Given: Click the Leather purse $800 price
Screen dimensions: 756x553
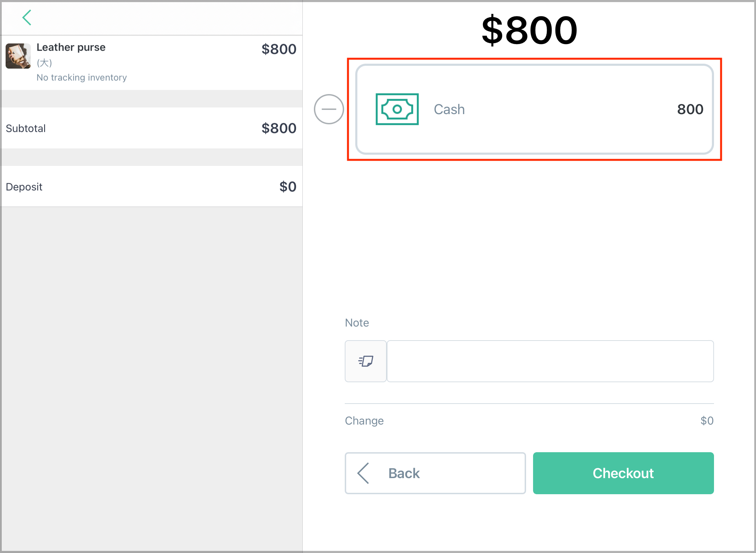Looking at the screenshot, I should (x=279, y=49).
